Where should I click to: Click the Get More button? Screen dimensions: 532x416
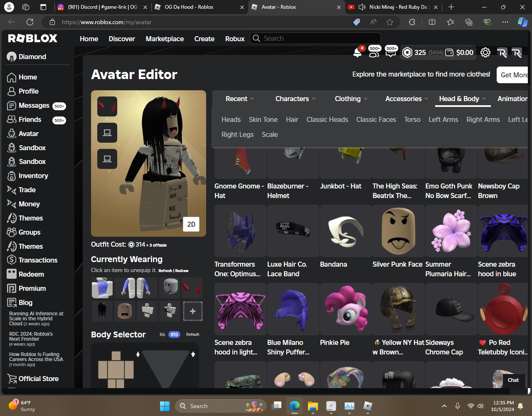click(x=513, y=75)
